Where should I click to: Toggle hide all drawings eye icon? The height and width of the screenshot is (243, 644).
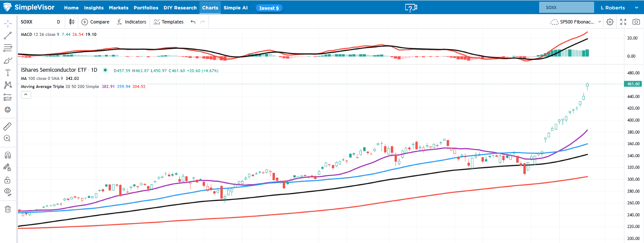(8, 191)
